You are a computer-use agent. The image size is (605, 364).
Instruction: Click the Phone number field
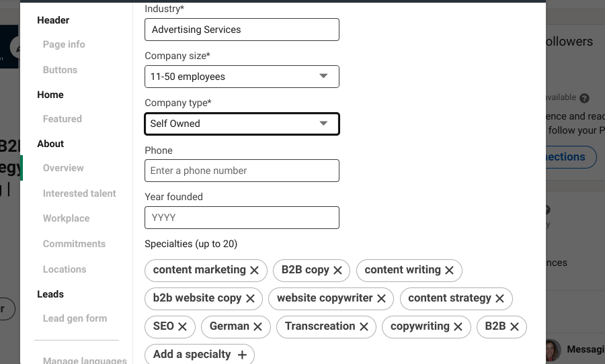[242, 171]
